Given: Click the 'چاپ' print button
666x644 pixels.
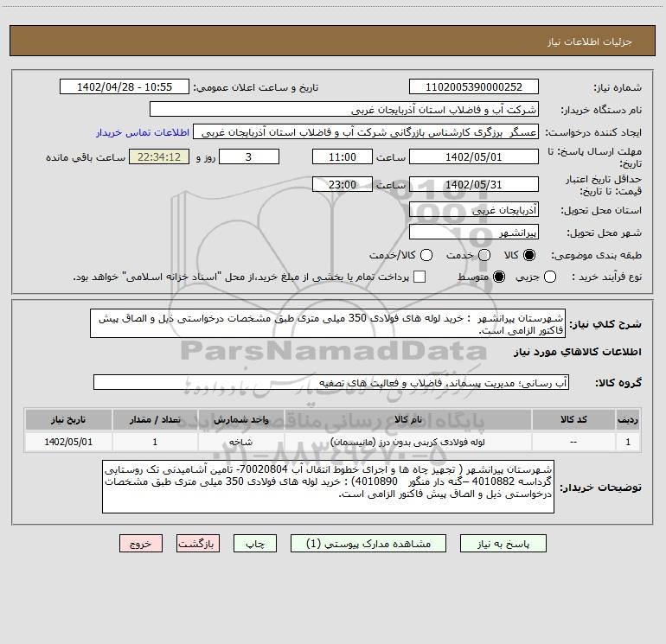Looking at the screenshot, I should (x=255, y=544).
